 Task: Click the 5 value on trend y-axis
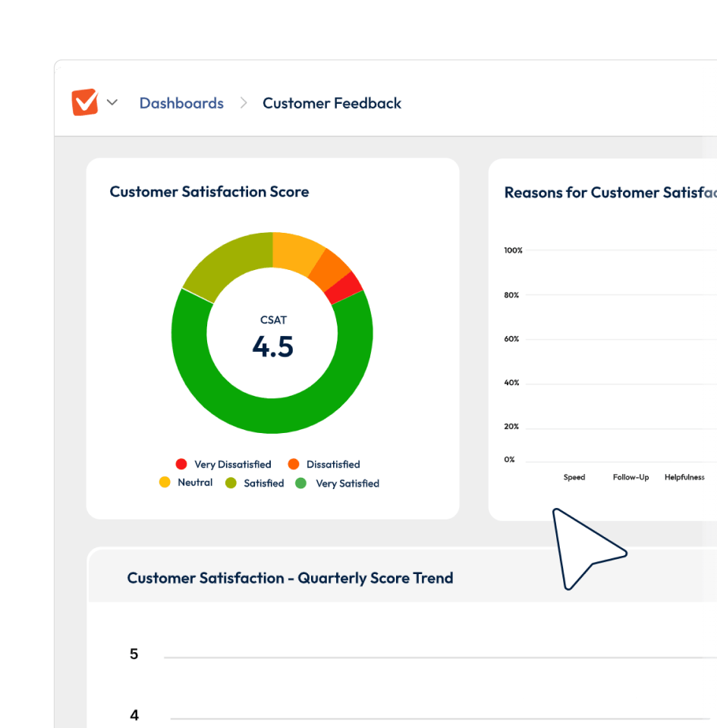click(x=134, y=654)
